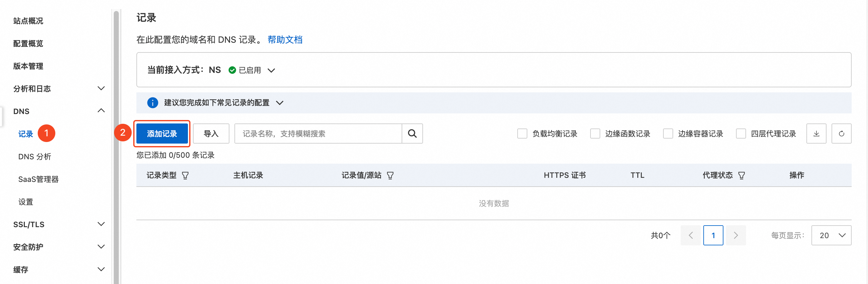Open SaaS管理器 page
This screenshot has height=284, width=868.
[x=38, y=179]
